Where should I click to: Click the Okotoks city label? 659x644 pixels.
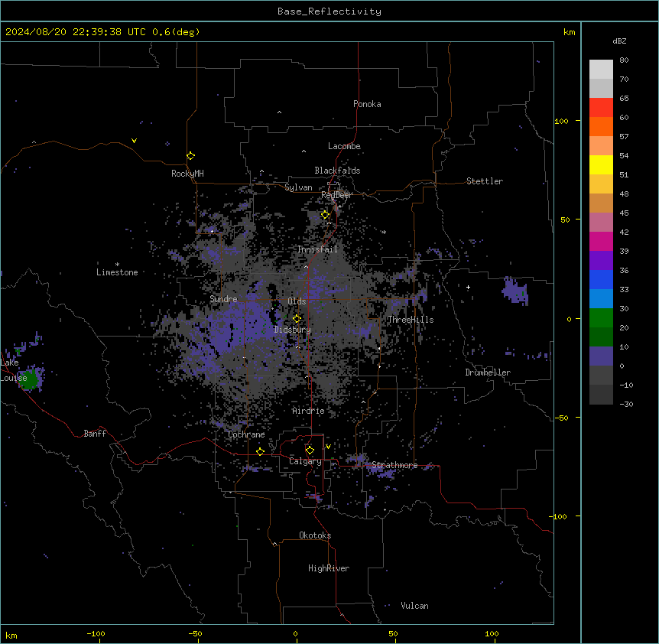315,535
